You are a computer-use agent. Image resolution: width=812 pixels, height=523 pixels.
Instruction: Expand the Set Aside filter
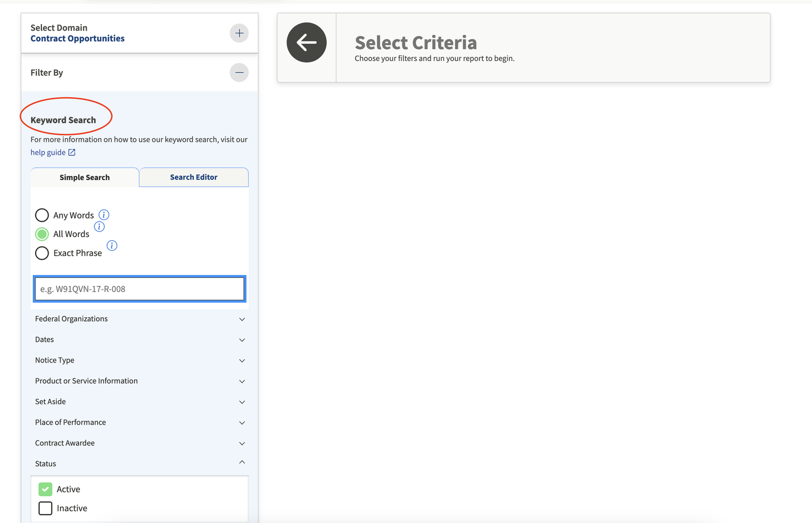tap(140, 402)
